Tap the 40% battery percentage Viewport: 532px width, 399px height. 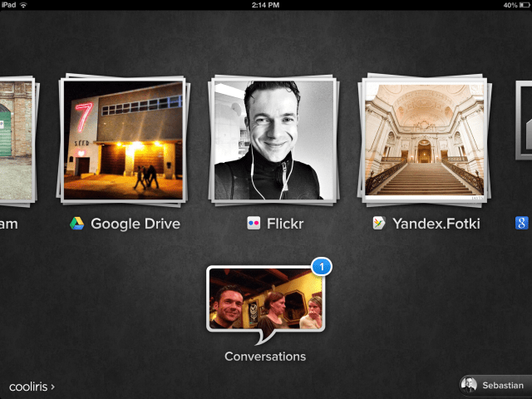pos(510,5)
